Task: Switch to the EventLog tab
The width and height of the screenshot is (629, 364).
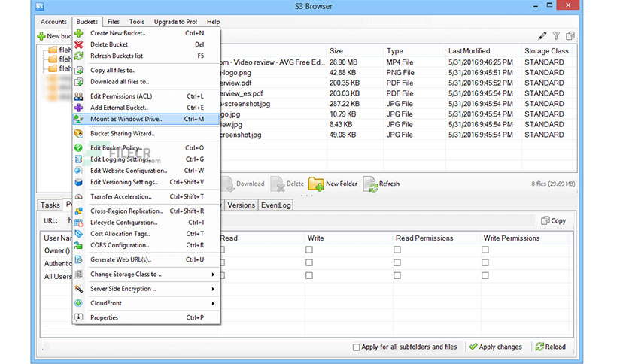Action: click(276, 205)
